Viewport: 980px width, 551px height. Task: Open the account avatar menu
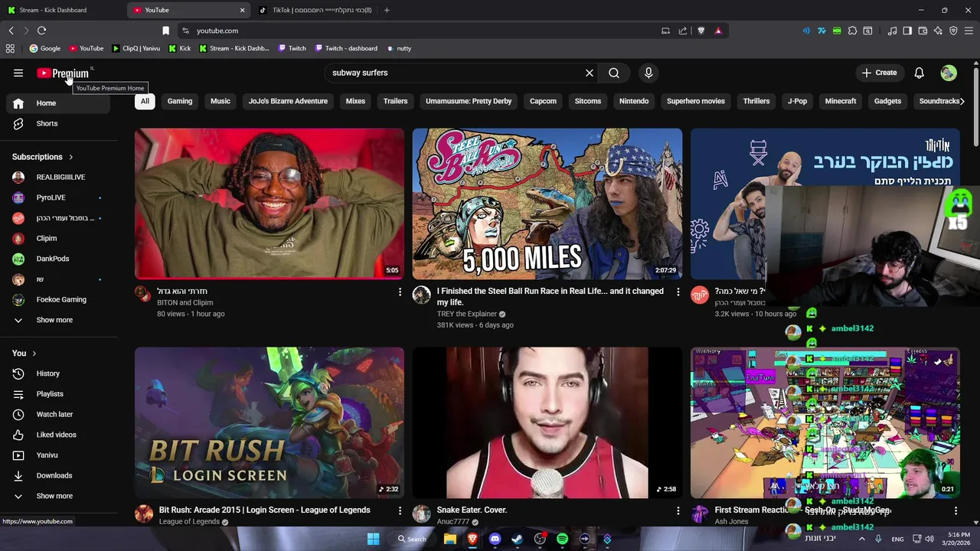click(x=949, y=73)
